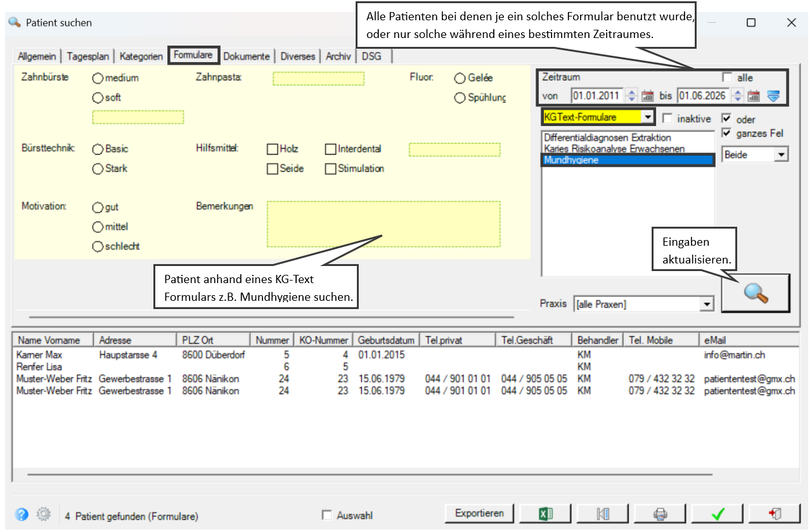Screen dimensions: 812x532
Task: Open the calendar picker beside the 'von' date
Action: tap(647, 96)
